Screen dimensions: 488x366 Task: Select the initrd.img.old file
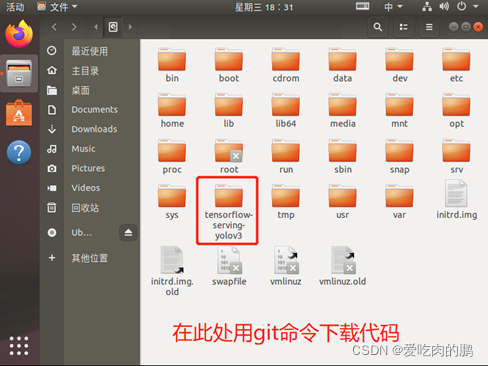[x=172, y=271]
